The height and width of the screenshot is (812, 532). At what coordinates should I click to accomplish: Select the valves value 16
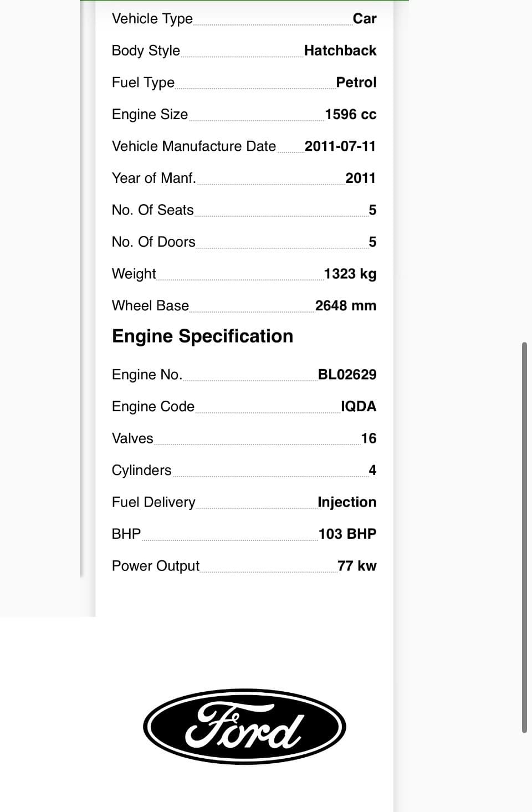[369, 438]
